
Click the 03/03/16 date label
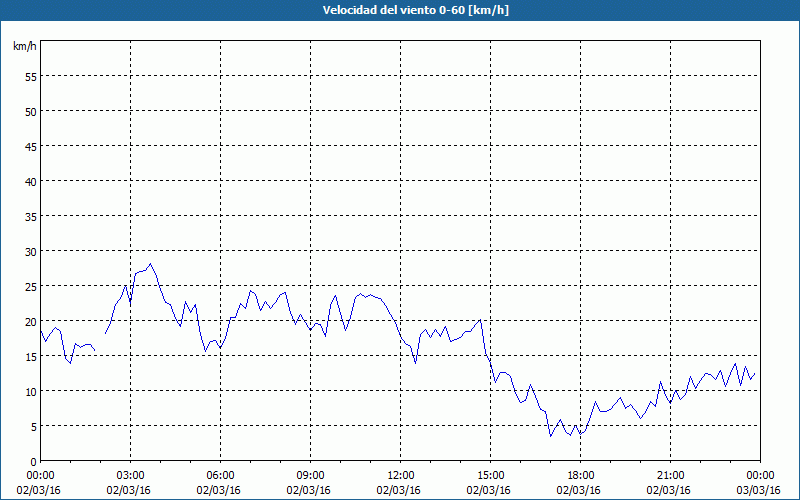click(x=758, y=490)
